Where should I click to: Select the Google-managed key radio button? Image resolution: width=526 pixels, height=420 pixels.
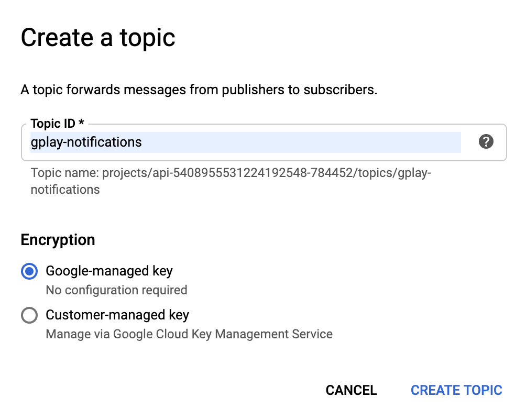[x=29, y=271]
